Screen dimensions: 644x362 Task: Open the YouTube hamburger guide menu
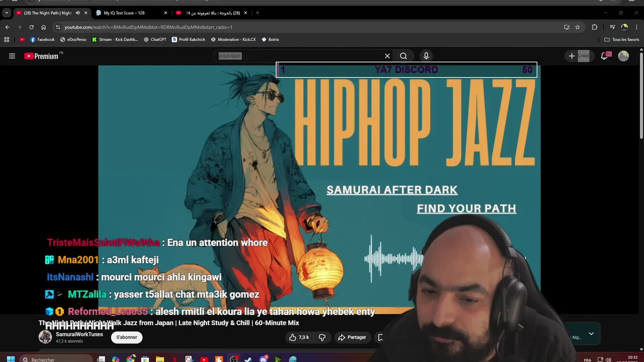point(12,56)
